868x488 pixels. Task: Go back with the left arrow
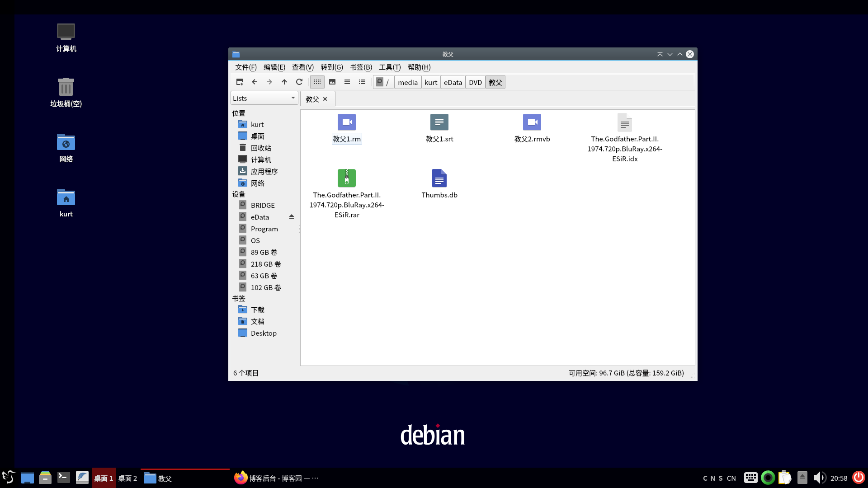point(255,82)
